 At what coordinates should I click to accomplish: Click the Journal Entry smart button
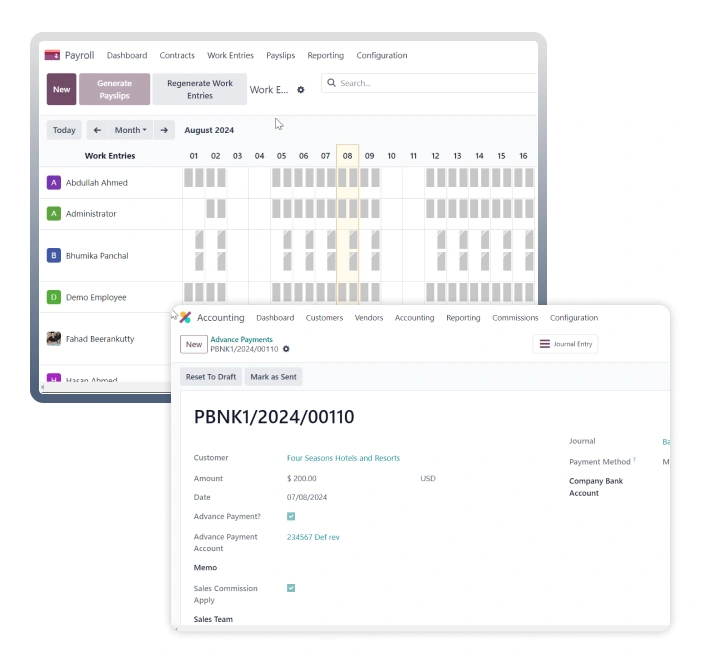565,344
